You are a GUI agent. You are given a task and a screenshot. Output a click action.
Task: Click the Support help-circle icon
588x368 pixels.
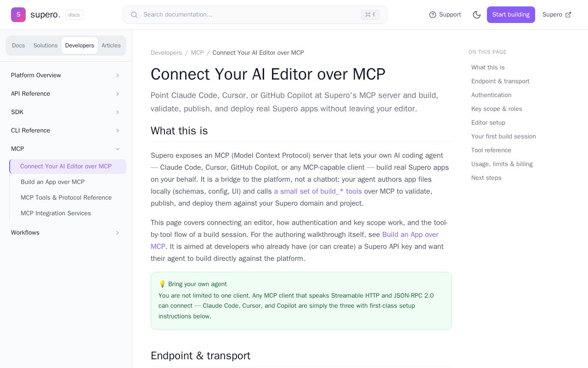pyautogui.click(x=433, y=15)
